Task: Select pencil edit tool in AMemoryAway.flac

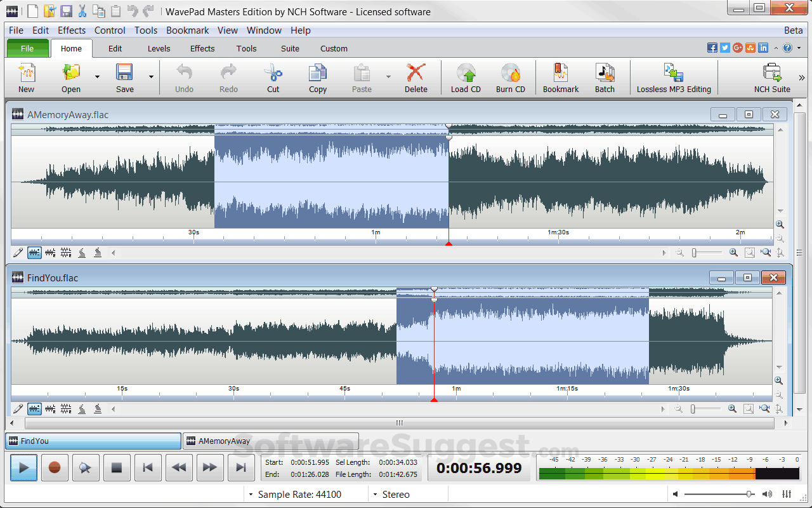Action: (x=18, y=253)
